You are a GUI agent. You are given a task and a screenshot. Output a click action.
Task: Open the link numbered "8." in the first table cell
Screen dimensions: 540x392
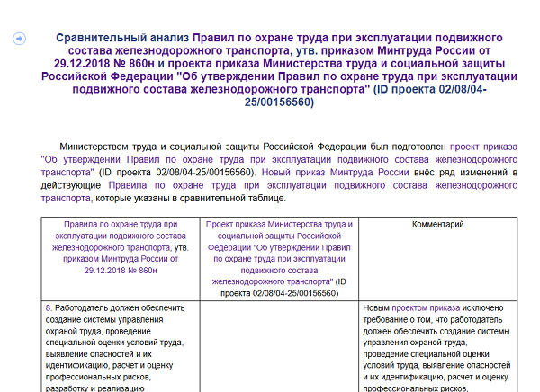(49, 307)
